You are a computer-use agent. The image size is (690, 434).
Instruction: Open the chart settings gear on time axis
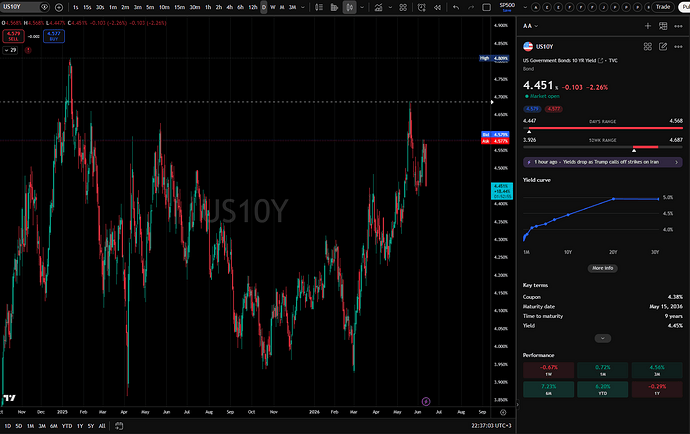[x=503, y=412]
